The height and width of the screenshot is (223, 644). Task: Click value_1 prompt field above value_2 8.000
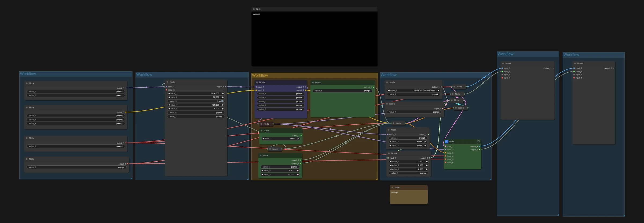pyautogui.click(x=408, y=138)
